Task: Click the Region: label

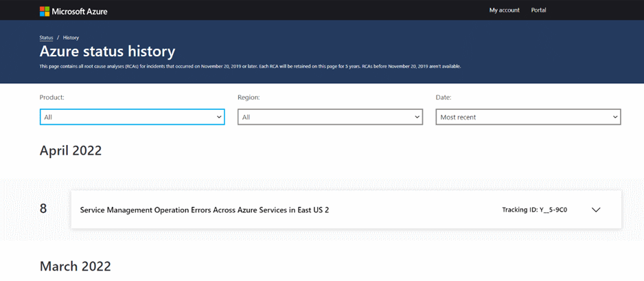Action: [x=248, y=98]
